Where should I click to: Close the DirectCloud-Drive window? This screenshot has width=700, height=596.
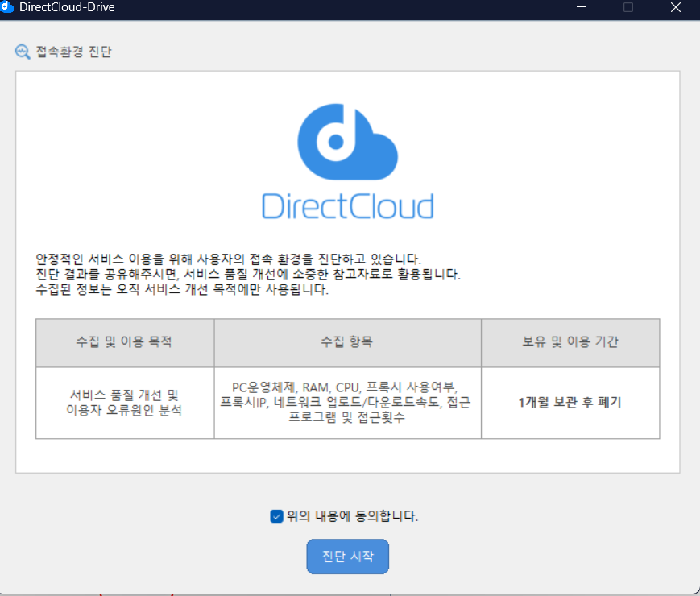tap(676, 7)
